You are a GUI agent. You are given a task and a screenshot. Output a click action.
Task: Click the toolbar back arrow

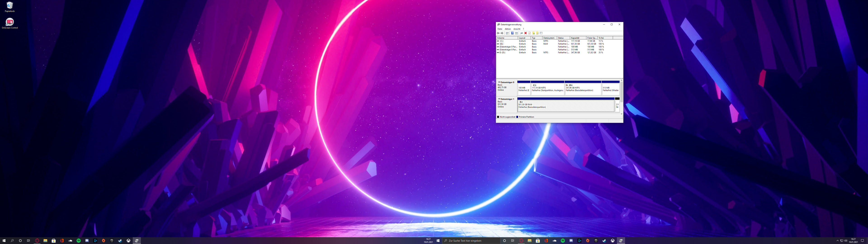[x=498, y=33]
